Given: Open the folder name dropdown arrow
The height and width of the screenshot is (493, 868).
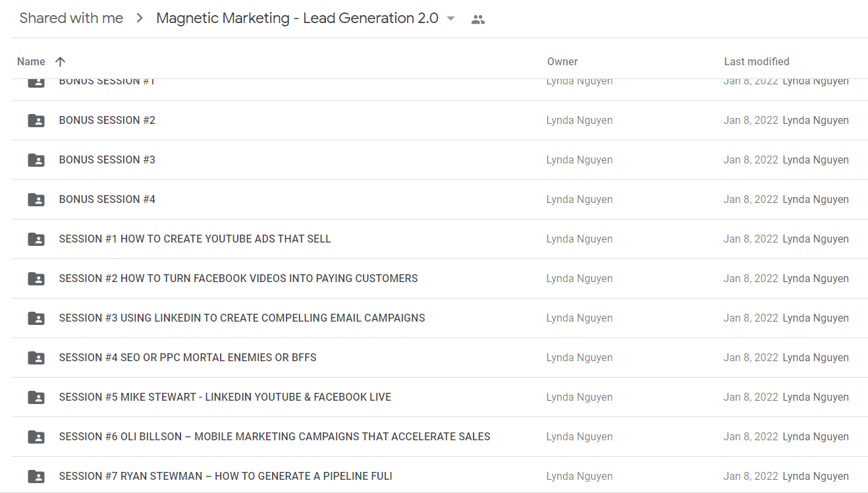Looking at the screenshot, I should (450, 18).
